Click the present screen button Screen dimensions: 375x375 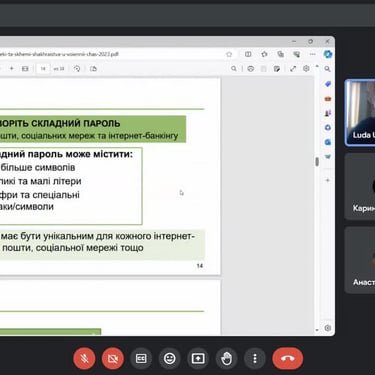click(x=198, y=359)
